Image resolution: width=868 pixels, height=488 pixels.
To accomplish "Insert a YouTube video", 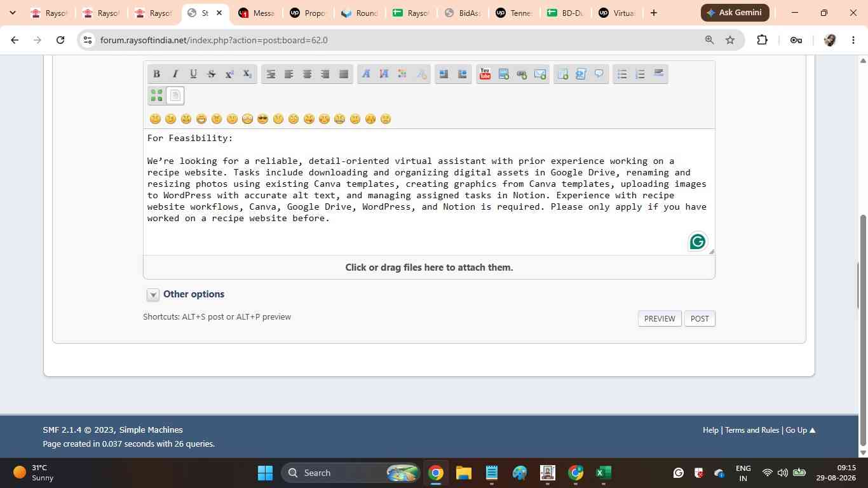I will coord(485,74).
